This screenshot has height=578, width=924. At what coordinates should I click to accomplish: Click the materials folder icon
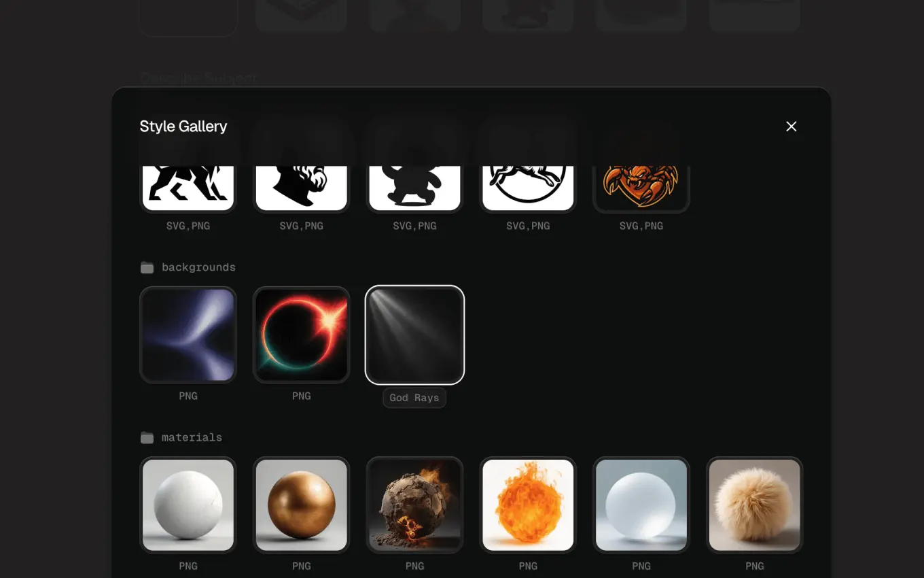click(x=147, y=437)
